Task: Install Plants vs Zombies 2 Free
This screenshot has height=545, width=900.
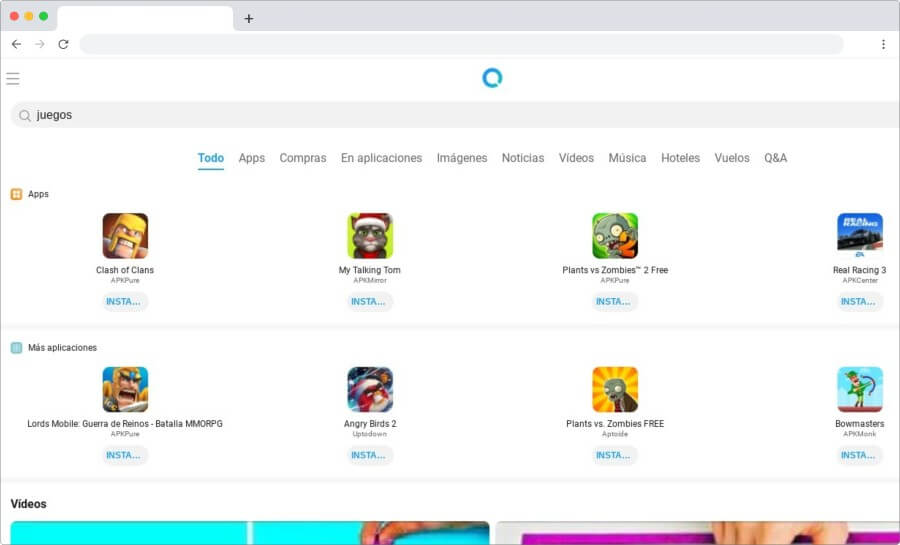Action: 615,302
